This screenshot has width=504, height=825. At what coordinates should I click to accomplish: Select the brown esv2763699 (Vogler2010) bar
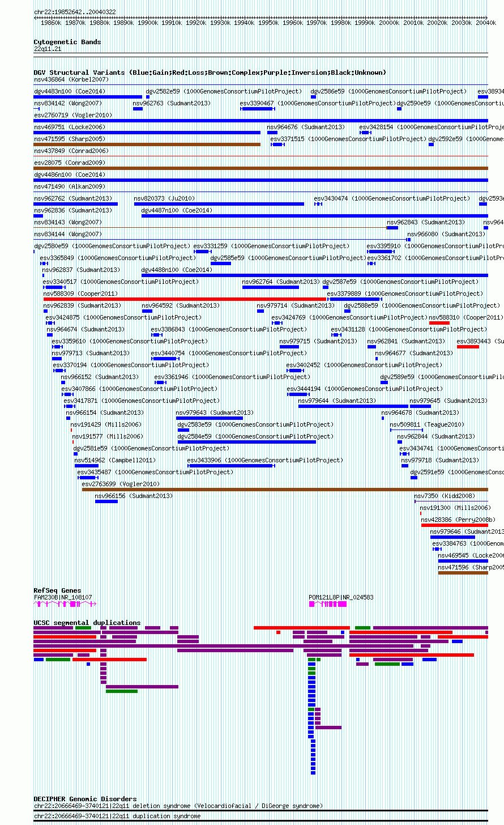click(x=285, y=490)
